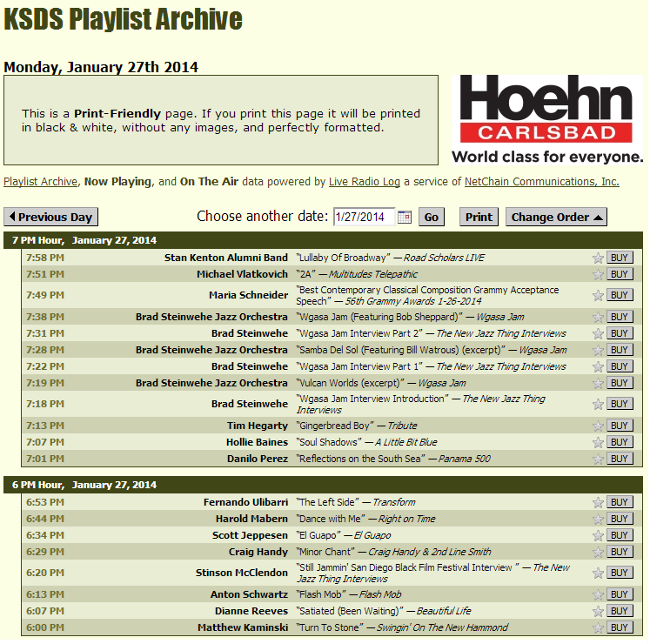Star the Maria Schneider Grammy speech entry

599,296
